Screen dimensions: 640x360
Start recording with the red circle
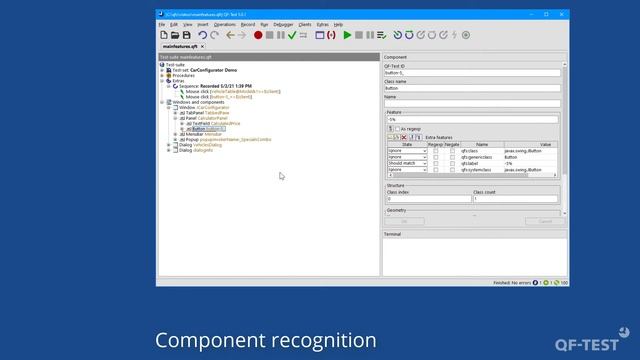pyautogui.click(x=258, y=35)
